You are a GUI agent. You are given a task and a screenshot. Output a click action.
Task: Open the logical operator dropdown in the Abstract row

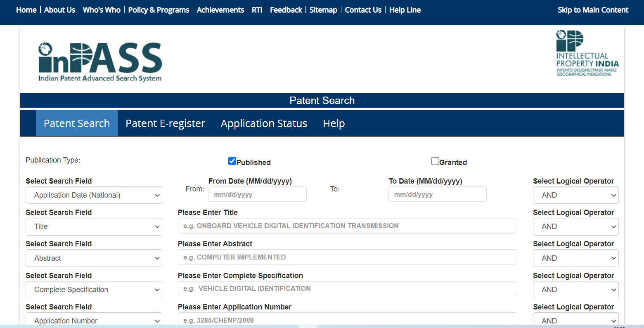point(575,258)
